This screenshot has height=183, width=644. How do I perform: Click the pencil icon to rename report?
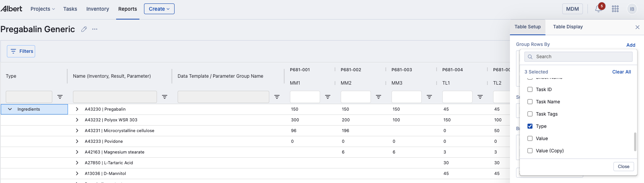coord(84,29)
